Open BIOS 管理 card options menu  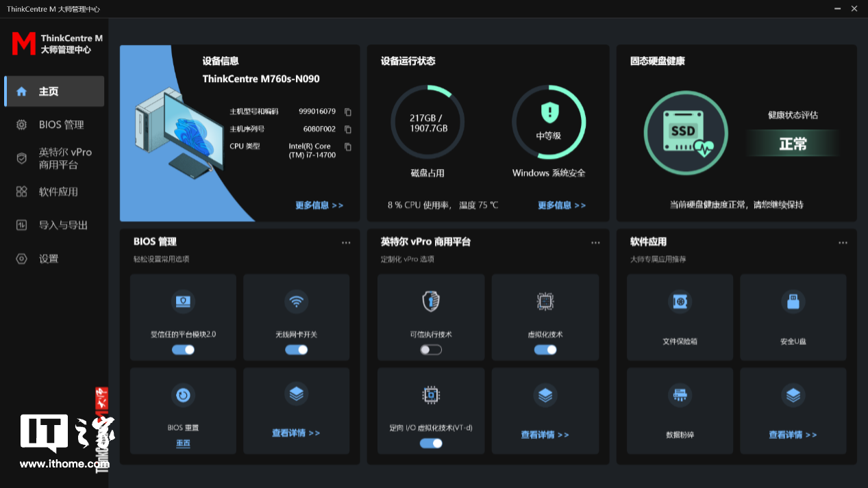[x=346, y=243]
